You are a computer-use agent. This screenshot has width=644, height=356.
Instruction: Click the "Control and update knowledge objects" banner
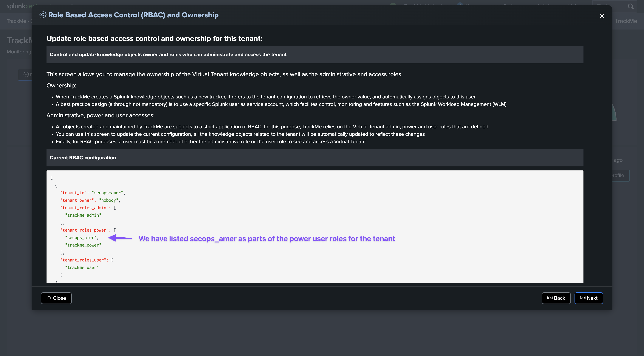coord(168,55)
